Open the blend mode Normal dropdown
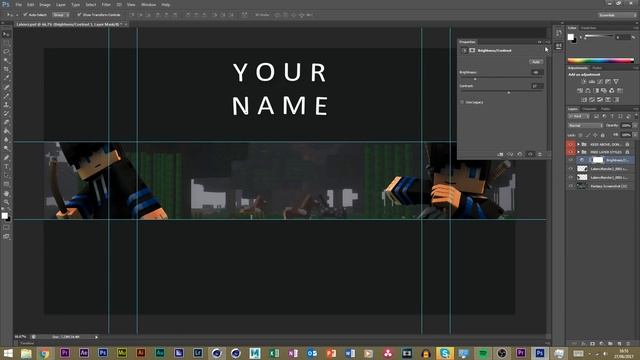Screen dimensions: 640x360 click(x=585, y=126)
